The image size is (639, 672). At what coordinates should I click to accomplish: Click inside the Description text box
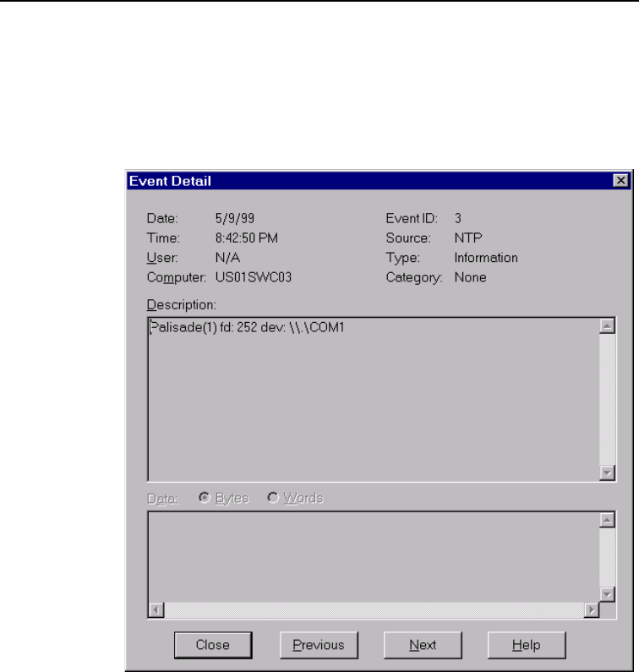point(374,400)
